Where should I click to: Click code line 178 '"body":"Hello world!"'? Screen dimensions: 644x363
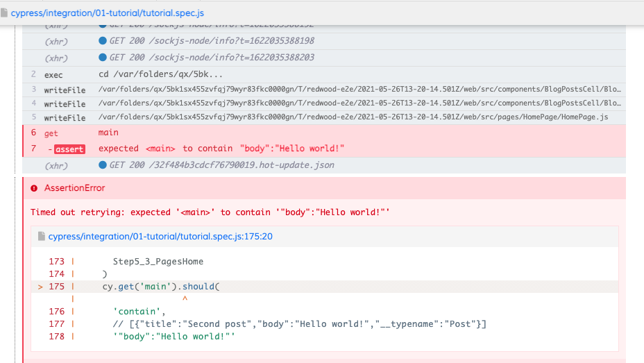point(174,337)
